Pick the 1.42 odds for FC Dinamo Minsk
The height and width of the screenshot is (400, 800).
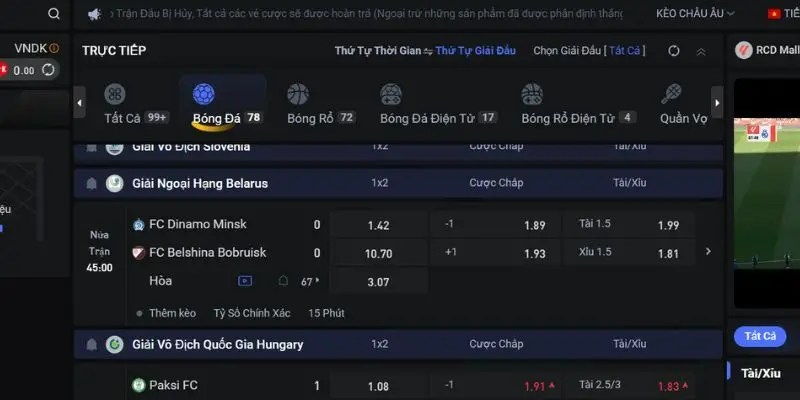(x=379, y=225)
